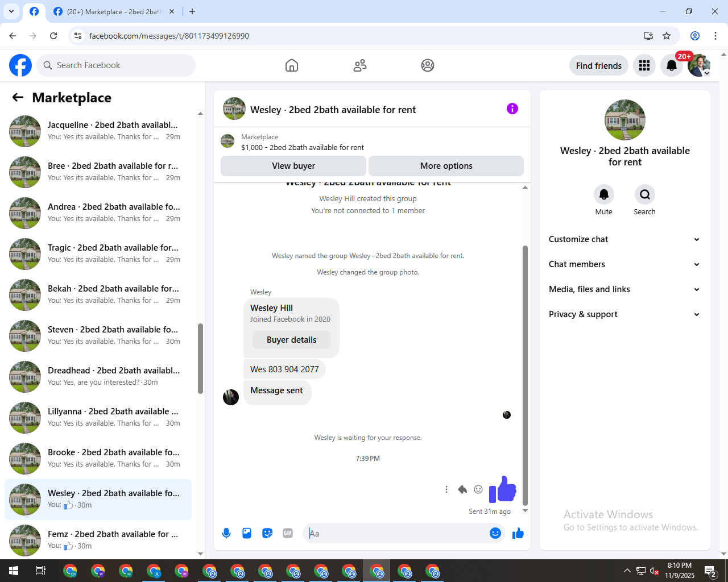Click the chat messages vertical scrollbar
This screenshot has width=728, height=582.
525,375
